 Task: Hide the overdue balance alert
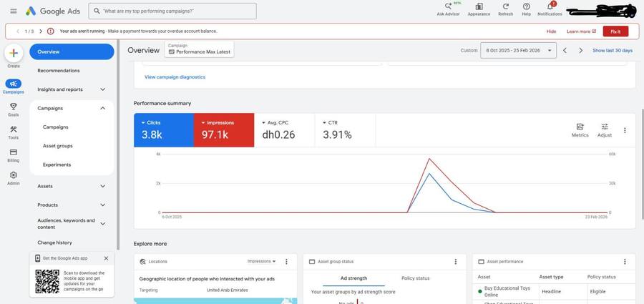point(551,31)
